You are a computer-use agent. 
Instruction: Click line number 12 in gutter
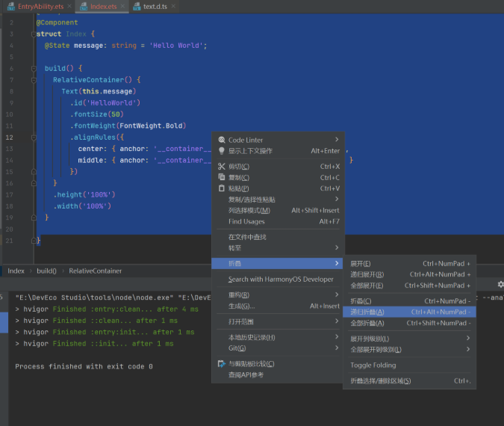[x=9, y=138]
